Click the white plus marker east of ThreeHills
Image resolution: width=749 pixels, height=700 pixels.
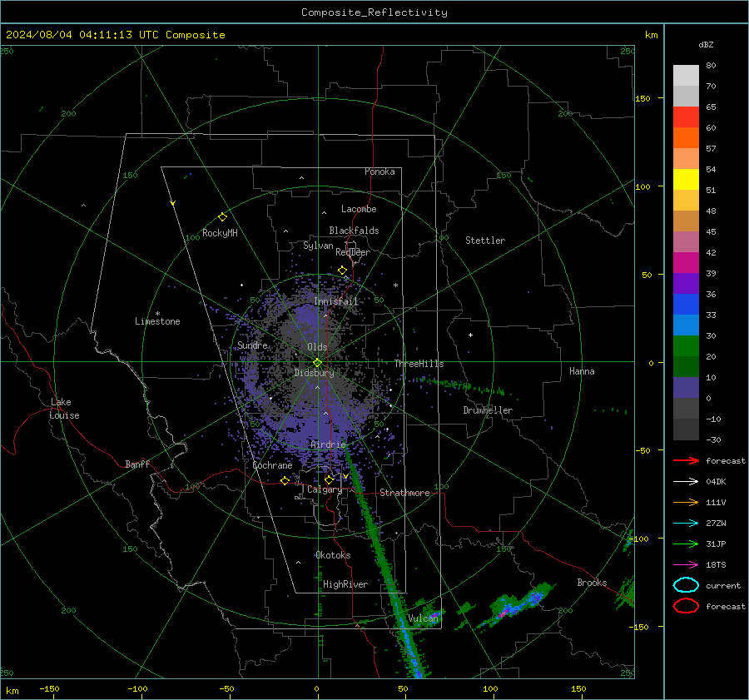pos(470,335)
